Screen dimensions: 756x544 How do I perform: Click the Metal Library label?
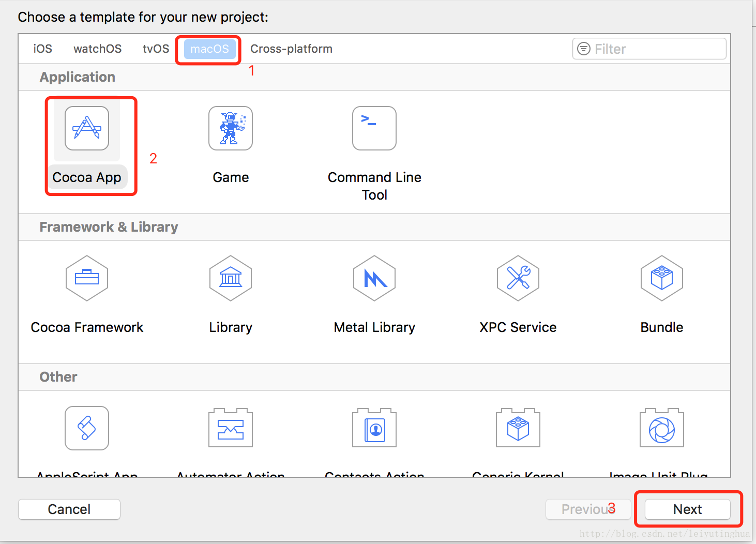(374, 327)
